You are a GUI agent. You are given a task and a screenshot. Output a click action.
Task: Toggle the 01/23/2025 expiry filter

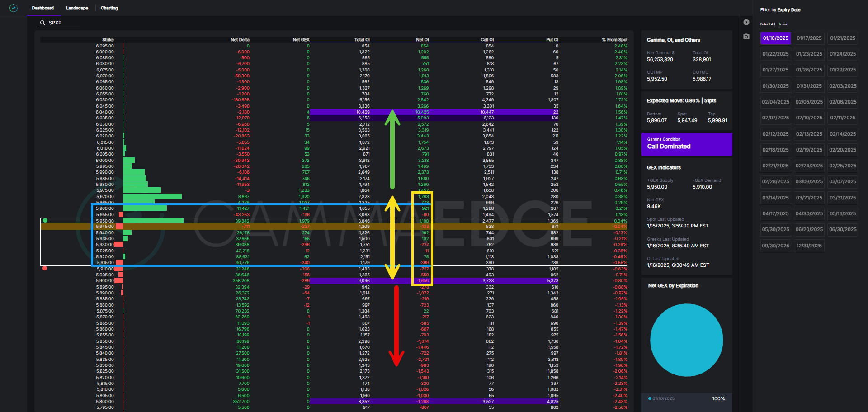(809, 54)
